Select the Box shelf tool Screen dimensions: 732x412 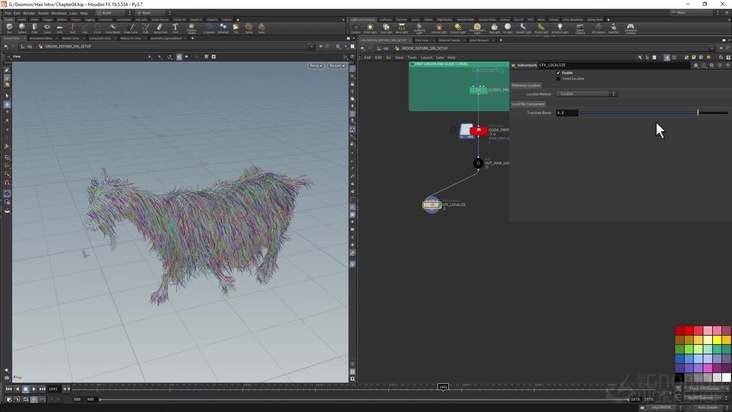click(9, 27)
